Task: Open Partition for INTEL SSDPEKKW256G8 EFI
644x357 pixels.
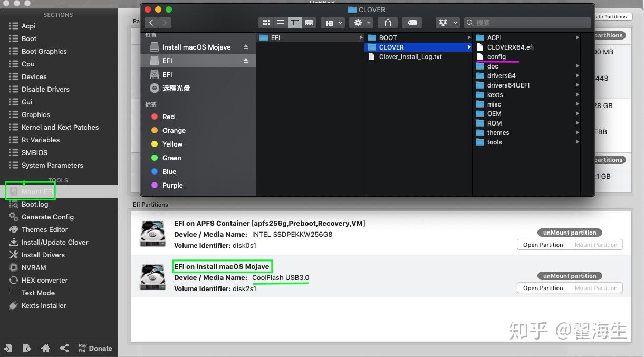Action: click(x=543, y=245)
